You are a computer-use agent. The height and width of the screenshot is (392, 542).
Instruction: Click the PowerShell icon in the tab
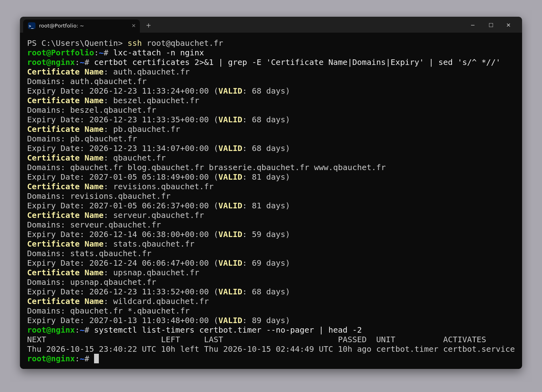tap(31, 26)
